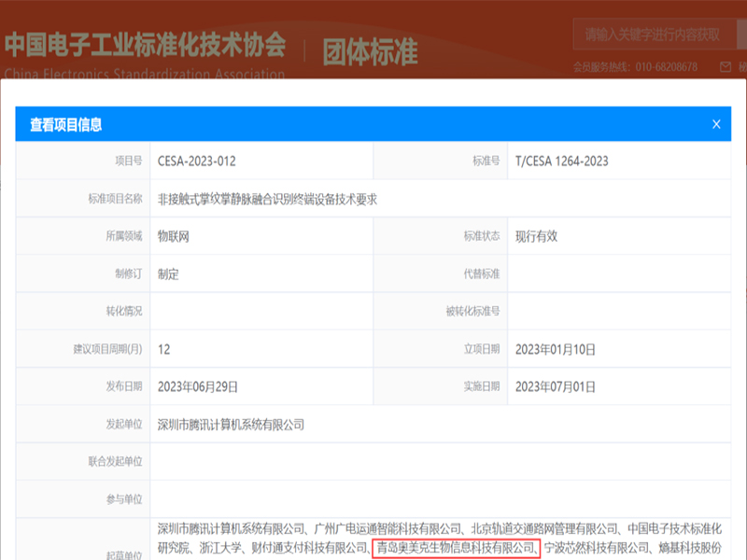Viewport: 747px width, 560px height.
Task: Click 青岛奥美克生物信息科技有限公司 in drafting units
Action: pyautogui.click(x=456, y=548)
